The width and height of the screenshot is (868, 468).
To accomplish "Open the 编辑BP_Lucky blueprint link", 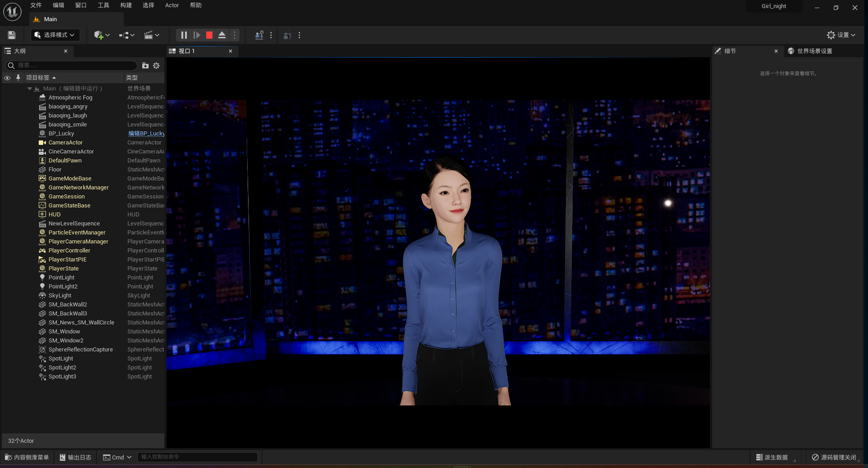I will 146,134.
